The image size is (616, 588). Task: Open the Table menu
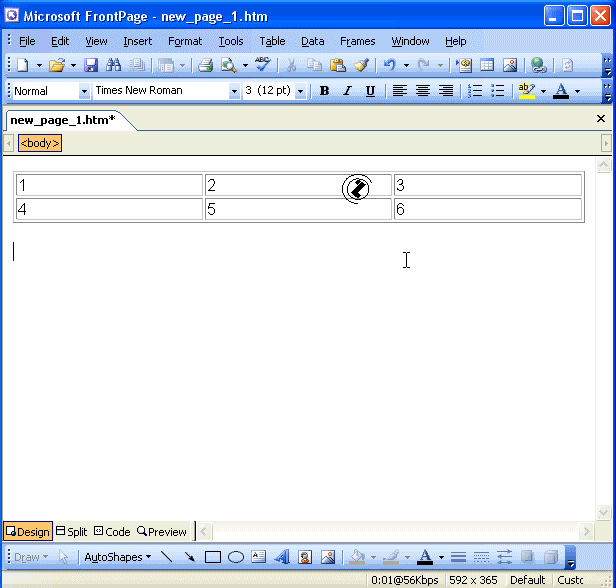272,41
